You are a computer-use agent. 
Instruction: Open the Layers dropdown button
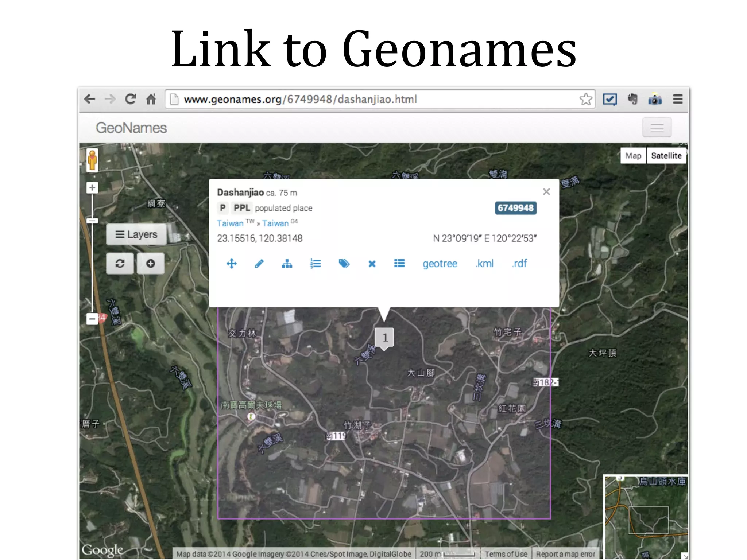coord(136,234)
